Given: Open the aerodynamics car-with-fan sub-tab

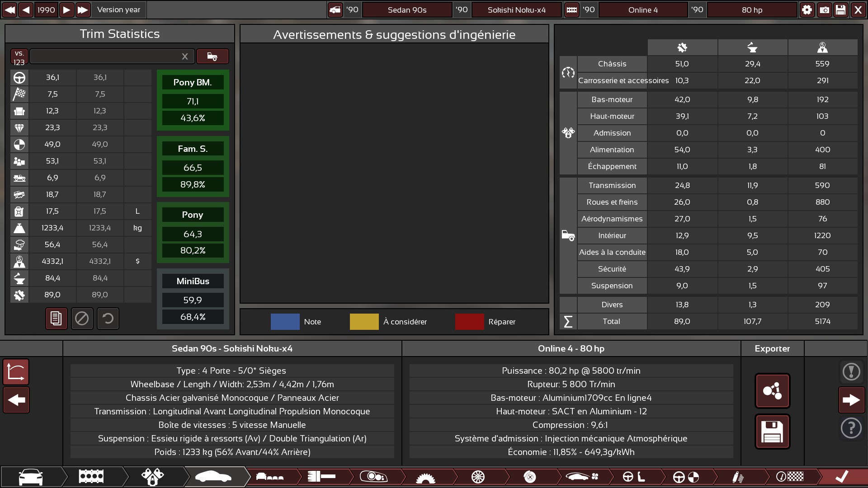Looking at the screenshot, I should point(582,477).
